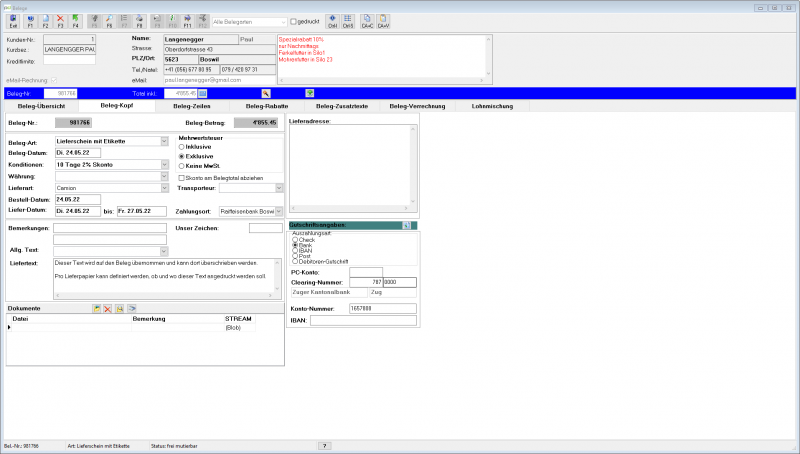
Task: Switch to the Beleg-Kopf tab
Action: tap(117, 106)
